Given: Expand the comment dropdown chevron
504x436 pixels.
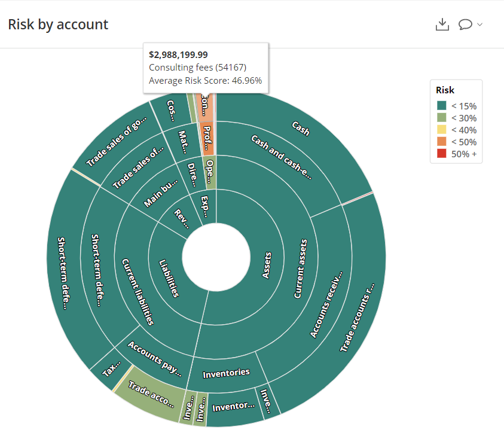Looking at the screenshot, I should click(479, 25).
